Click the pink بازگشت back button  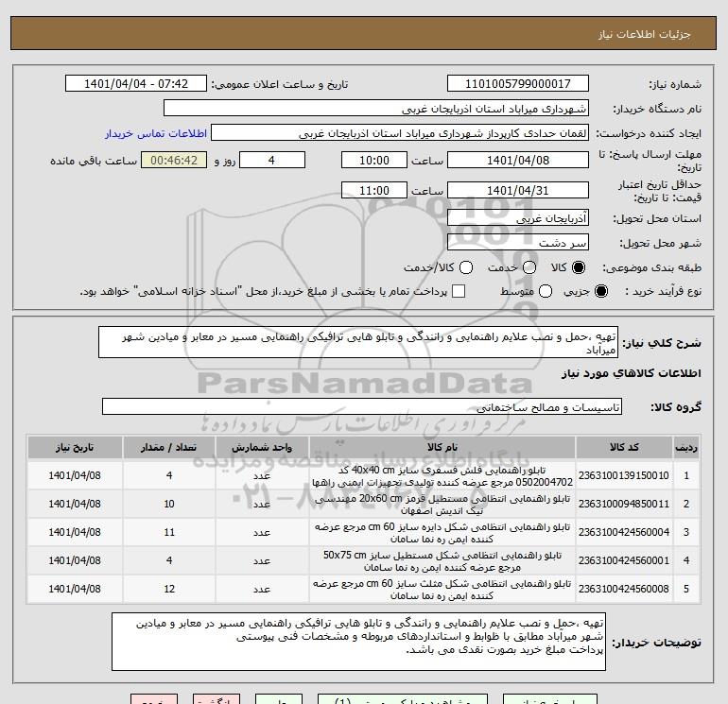[x=217, y=699]
